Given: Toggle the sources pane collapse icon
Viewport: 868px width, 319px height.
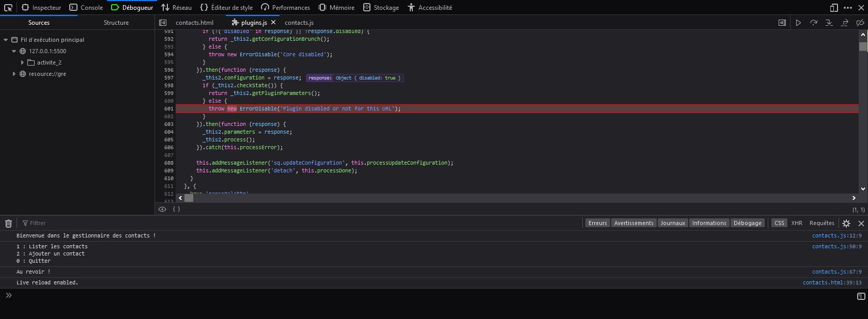Looking at the screenshot, I should [163, 23].
